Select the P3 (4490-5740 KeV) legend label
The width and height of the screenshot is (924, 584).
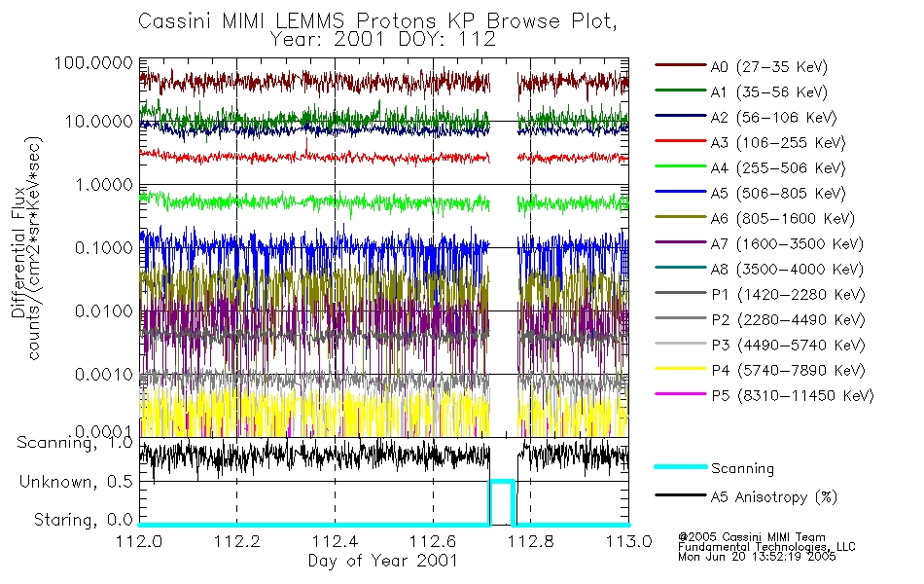point(789,346)
